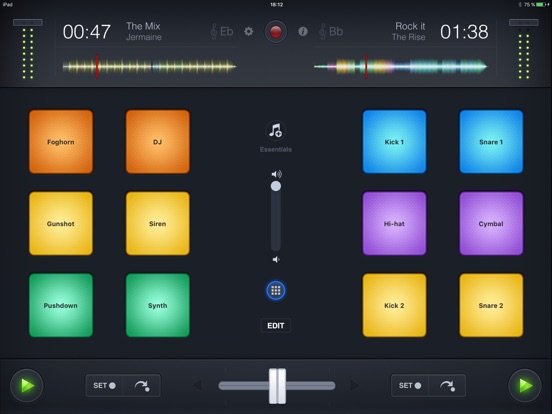The width and height of the screenshot is (552, 414).
Task: Tap the Siren sample pad
Action: 158,223
